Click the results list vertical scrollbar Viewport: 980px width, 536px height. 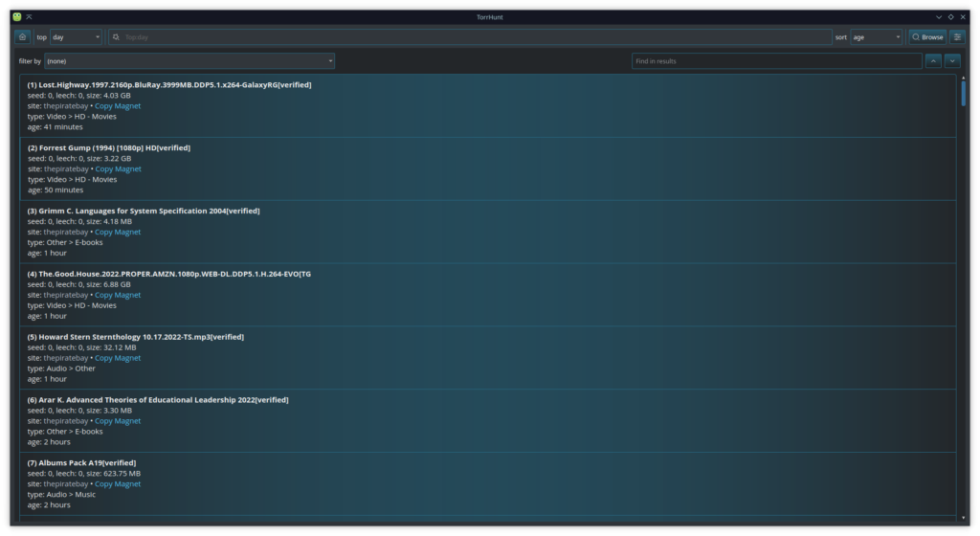[x=963, y=94]
